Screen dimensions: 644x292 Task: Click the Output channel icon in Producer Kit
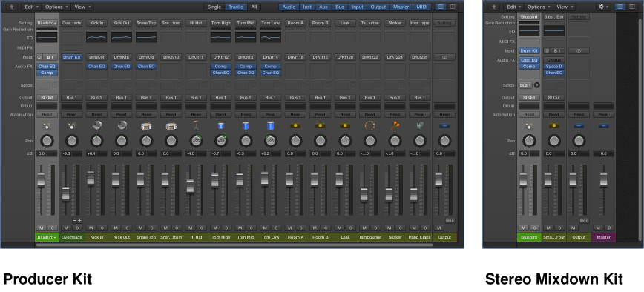click(444, 125)
